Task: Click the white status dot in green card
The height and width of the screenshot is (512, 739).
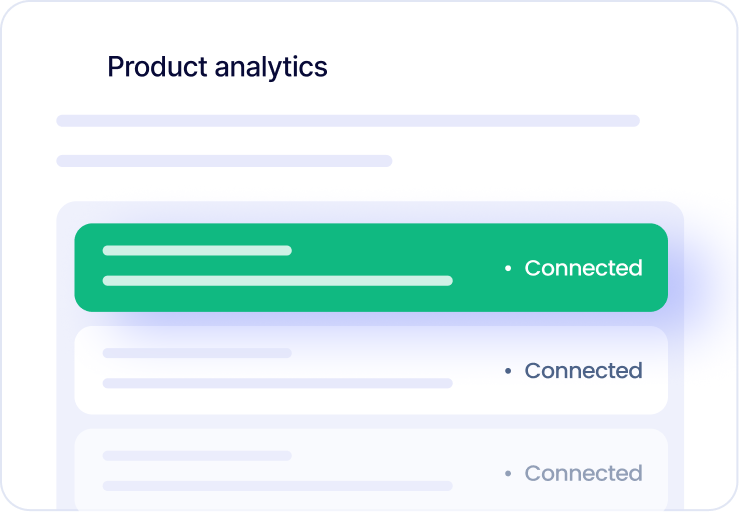Action: 508,268
